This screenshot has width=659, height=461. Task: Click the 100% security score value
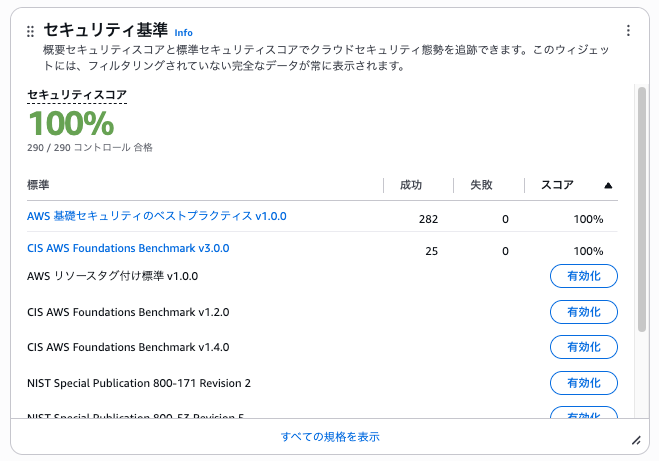tap(71, 123)
